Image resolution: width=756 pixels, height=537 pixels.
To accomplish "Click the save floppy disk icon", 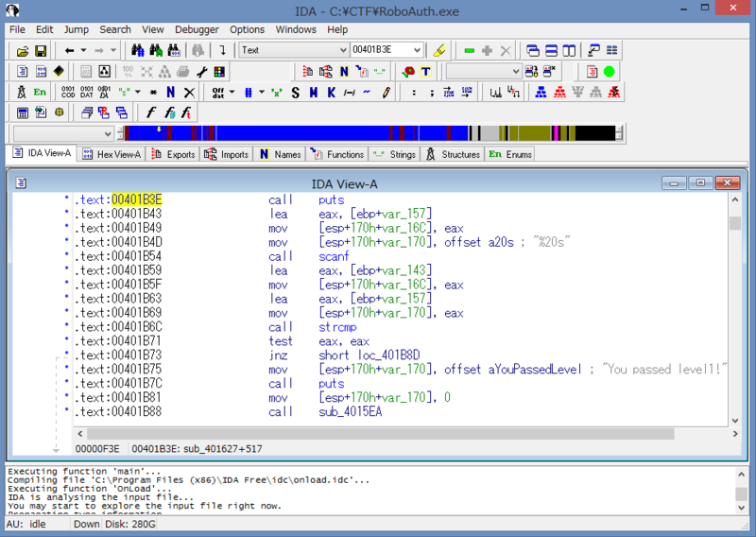I will pyautogui.click(x=41, y=50).
